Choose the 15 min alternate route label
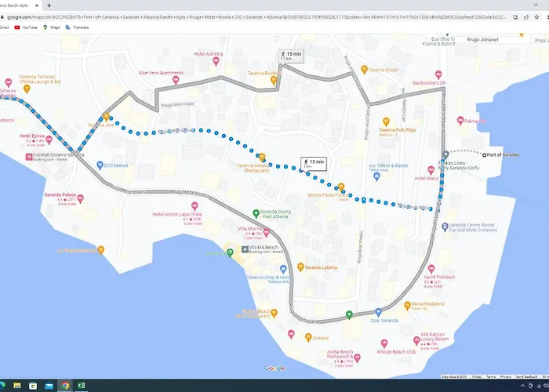This screenshot has height=392, width=549. click(x=290, y=55)
